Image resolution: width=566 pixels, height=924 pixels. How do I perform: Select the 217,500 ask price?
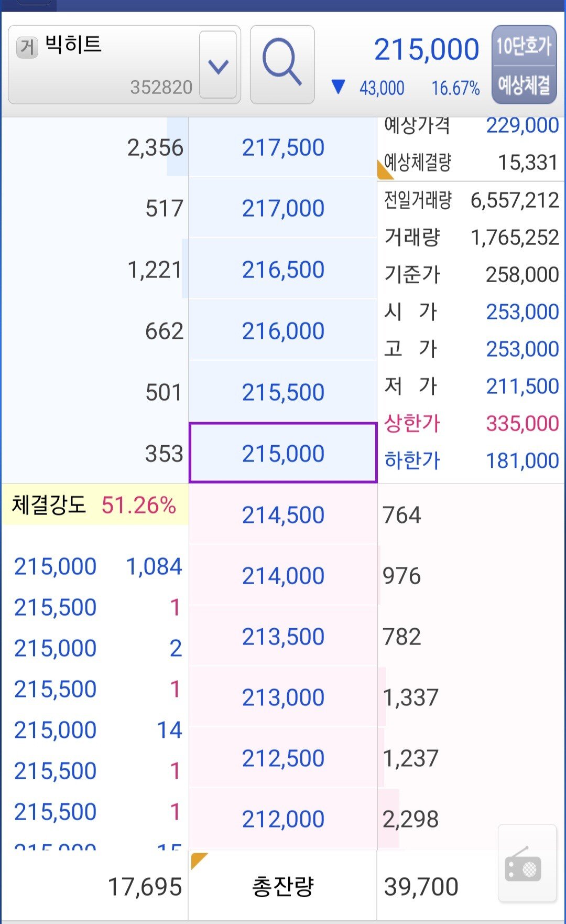[283, 147]
